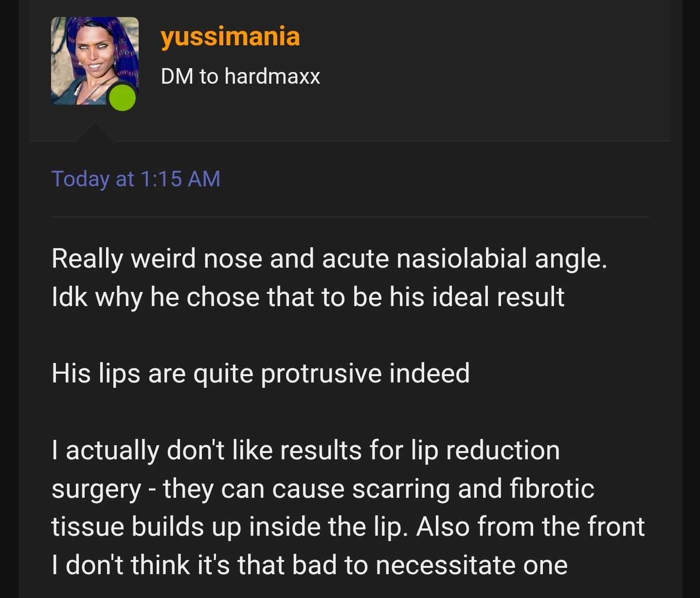Click the message bubble pointer notch
The height and width of the screenshot is (598, 700).
pos(95,132)
